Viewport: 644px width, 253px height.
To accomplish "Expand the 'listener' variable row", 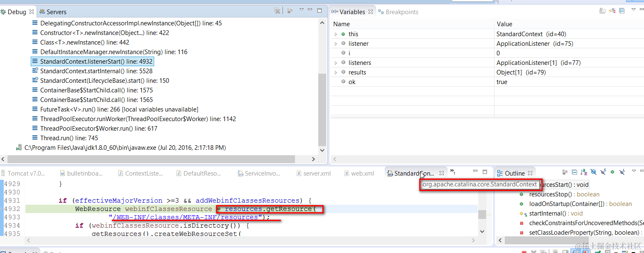I will pyautogui.click(x=336, y=44).
